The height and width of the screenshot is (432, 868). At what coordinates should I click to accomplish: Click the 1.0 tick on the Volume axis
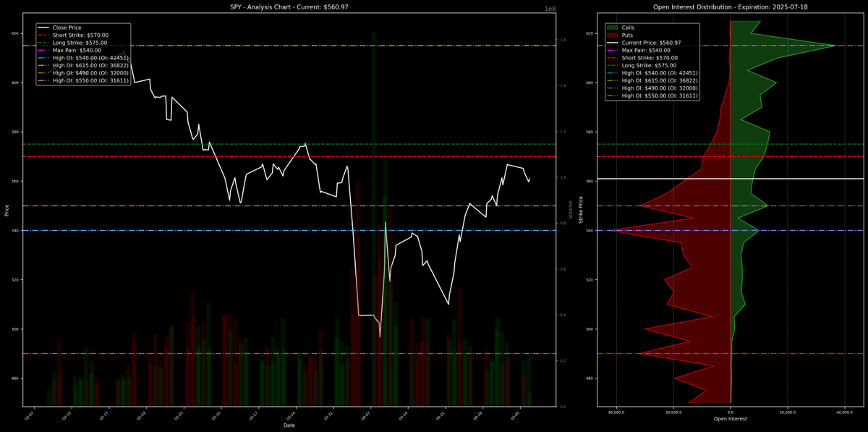pyautogui.click(x=562, y=177)
